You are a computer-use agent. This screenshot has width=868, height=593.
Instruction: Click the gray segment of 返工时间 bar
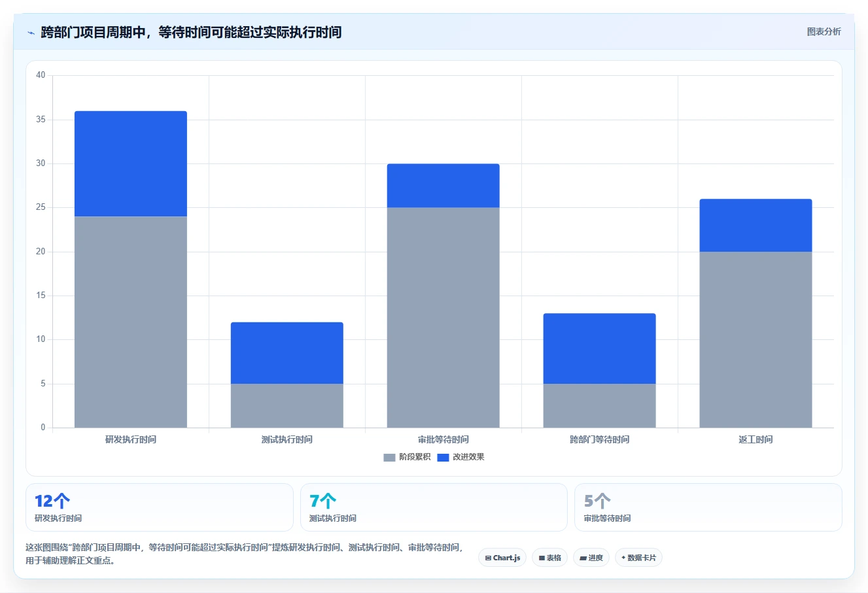(x=756, y=339)
